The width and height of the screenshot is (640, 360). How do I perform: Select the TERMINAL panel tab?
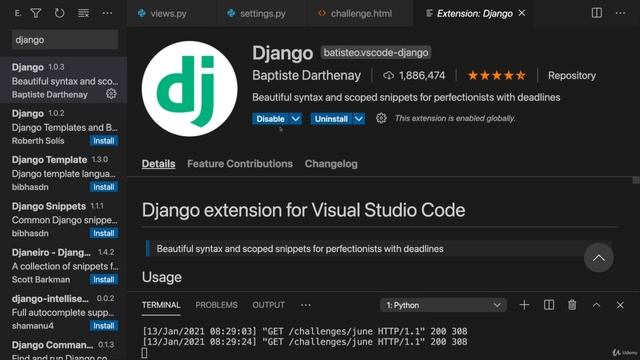161,305
